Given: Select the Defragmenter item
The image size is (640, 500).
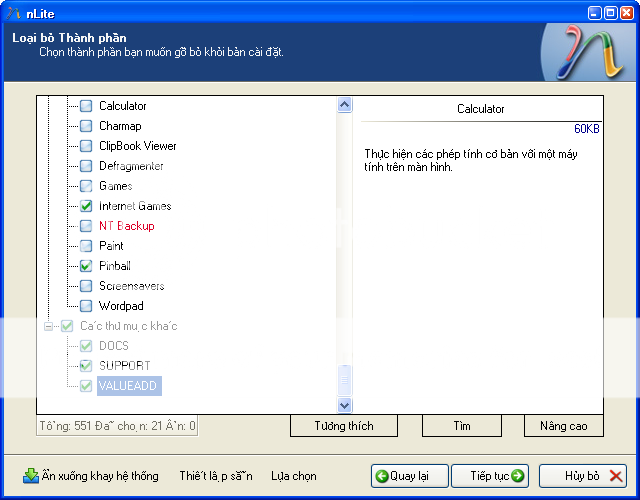Looking at the screenshot, I should 131,166.
